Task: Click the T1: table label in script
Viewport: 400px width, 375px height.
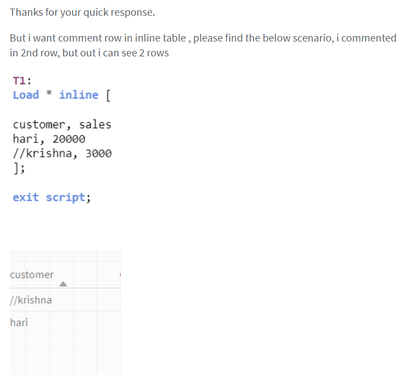Action: [22, 80]
